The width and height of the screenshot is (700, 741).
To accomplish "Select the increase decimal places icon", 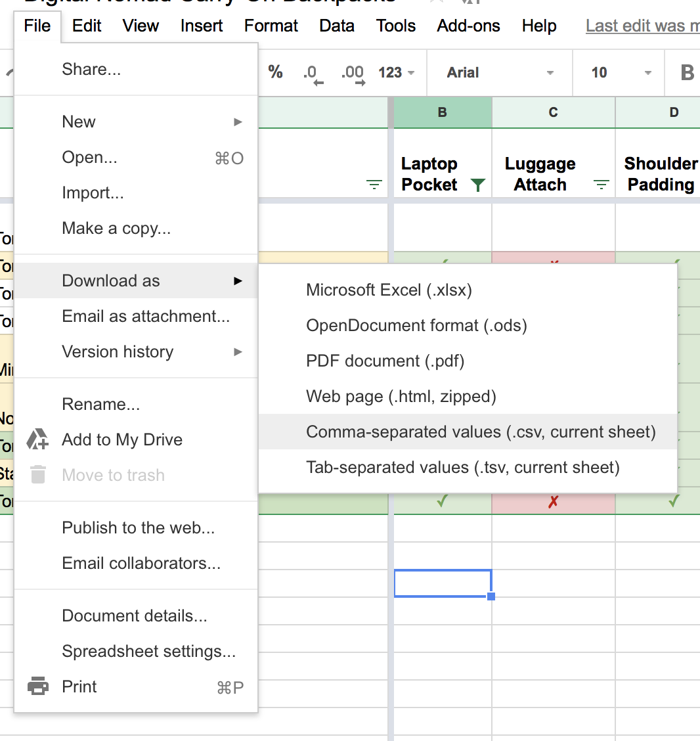I will [352, 73].
